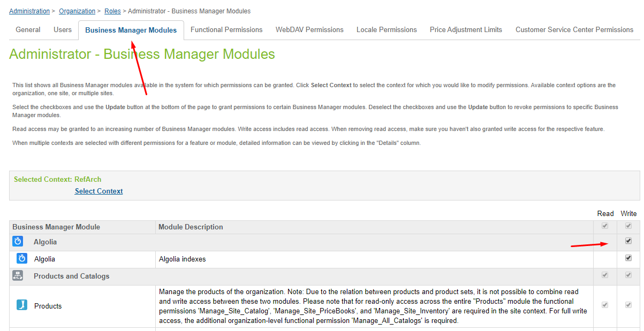This screenshot has width=644, height=331.
Task: Open the Organization breadcrumb link
Action: click(77, 11)
